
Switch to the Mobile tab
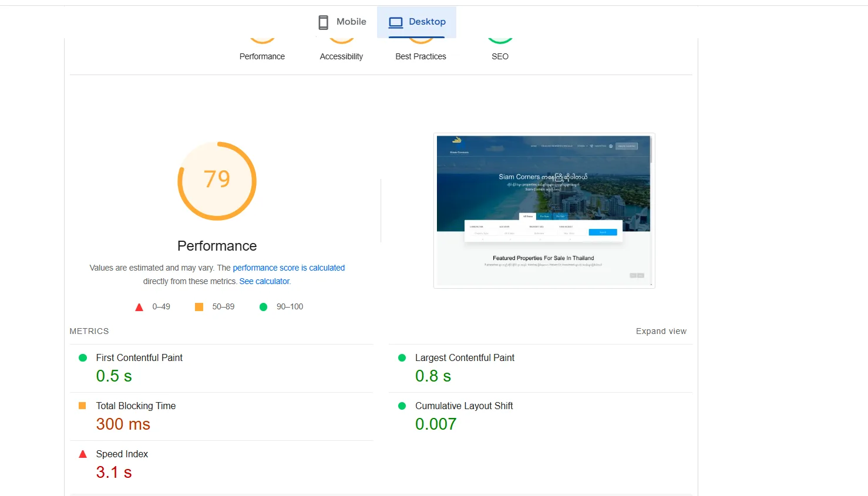click(x=342, y=22)
